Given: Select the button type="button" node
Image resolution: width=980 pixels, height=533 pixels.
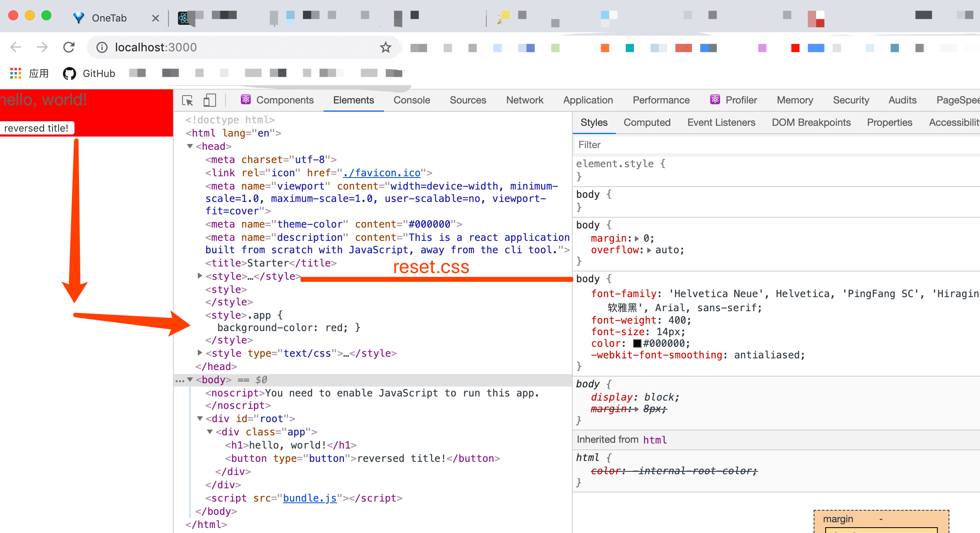Looking at the screenshot, I should pos(363,458).
